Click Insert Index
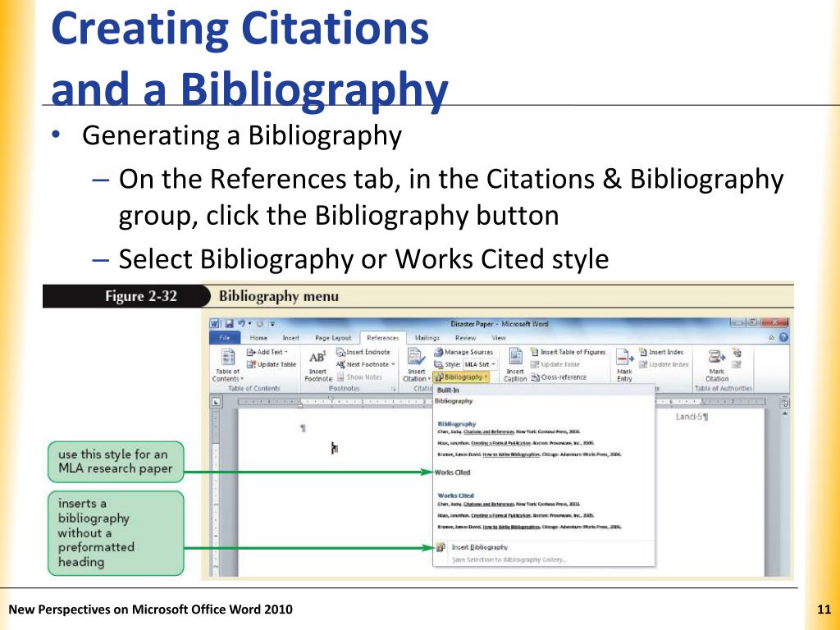Viewport: 840px width, 630px height. [661, 352]
